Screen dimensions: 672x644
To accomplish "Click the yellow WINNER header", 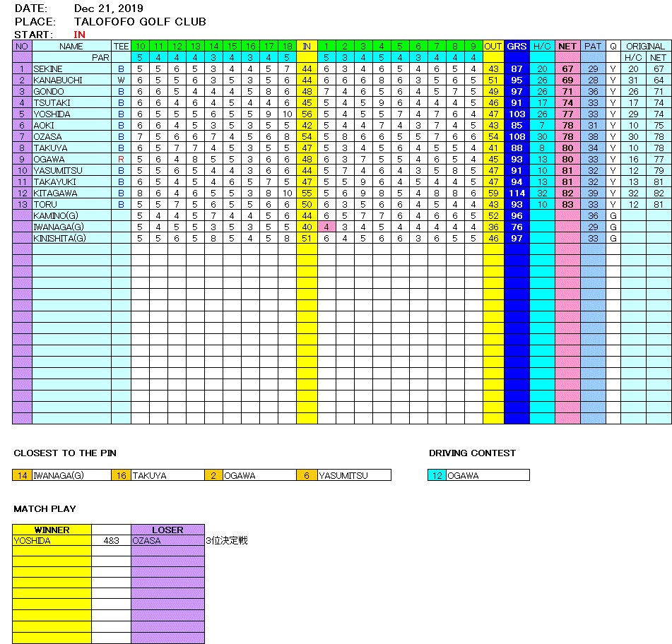I will tap(52, 530).
